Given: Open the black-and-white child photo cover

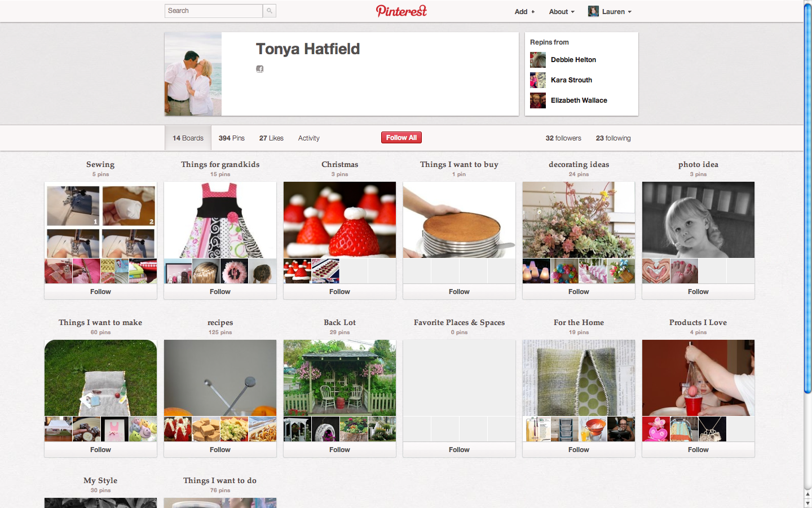Looking at the screenshot, I should pos(698,220).
